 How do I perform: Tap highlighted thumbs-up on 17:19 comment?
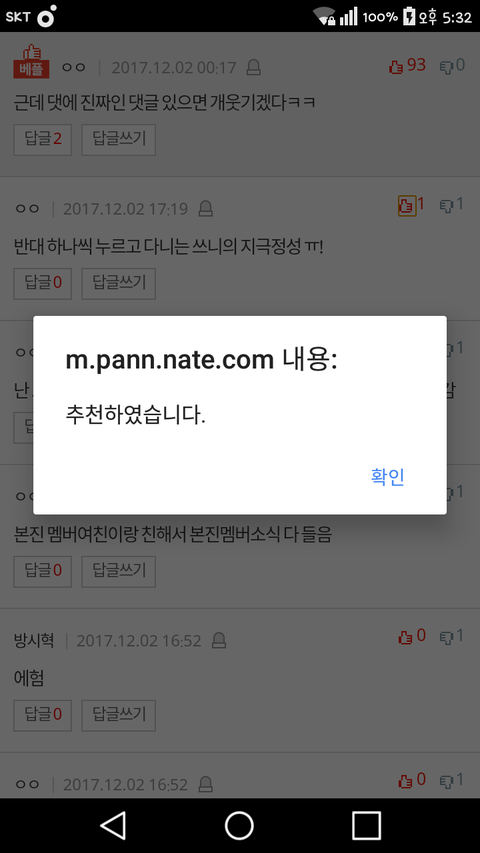[x=407, y=206]
